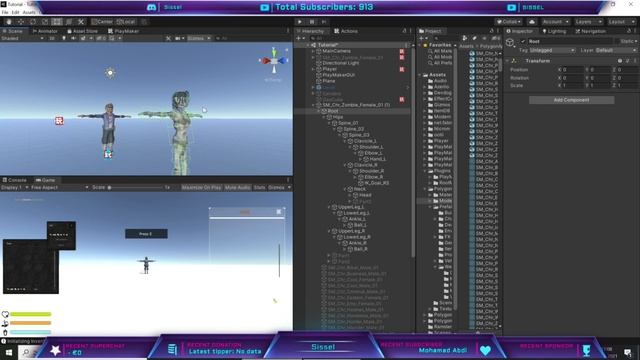This screenshot has height=360, width=640.
Task: Open the Asset Store tab
Action: 82,31
